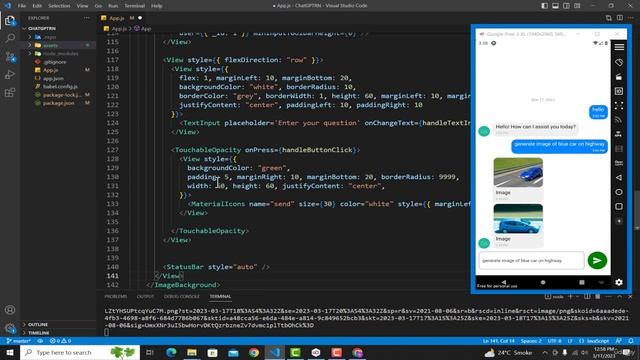Click the emulator tag tool icon
The image size is (640, 360).
tap(619, 62)
